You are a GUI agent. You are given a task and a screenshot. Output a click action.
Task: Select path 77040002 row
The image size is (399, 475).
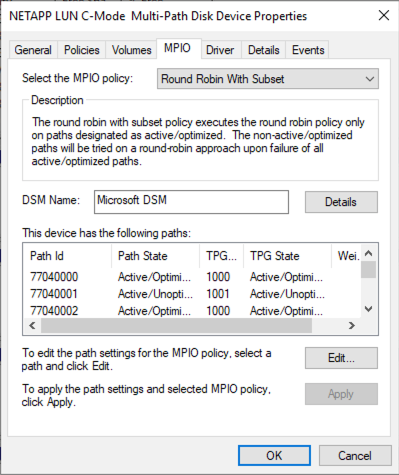point(192,311)
